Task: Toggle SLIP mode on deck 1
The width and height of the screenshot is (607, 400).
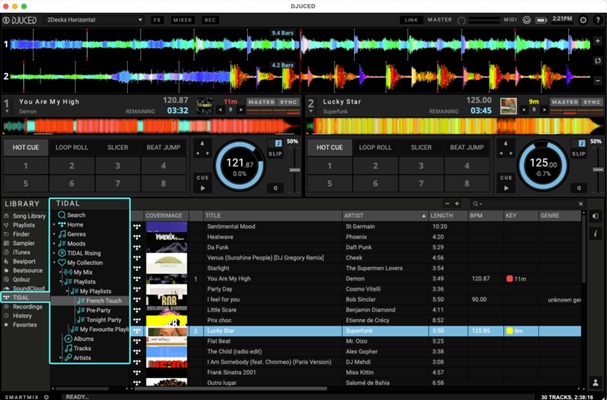Action: [275, 154]
